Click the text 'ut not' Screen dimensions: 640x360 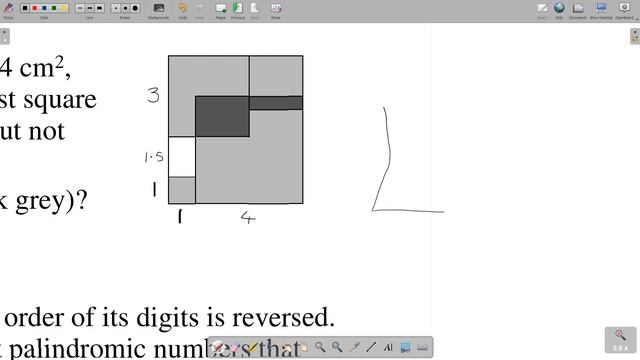tap(32, 131)
